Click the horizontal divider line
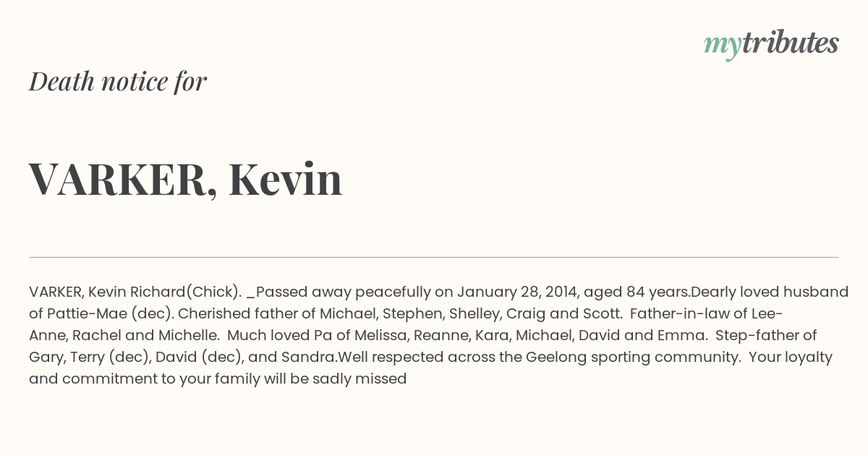This screenshot has width=868, height=456. point(434,257)
